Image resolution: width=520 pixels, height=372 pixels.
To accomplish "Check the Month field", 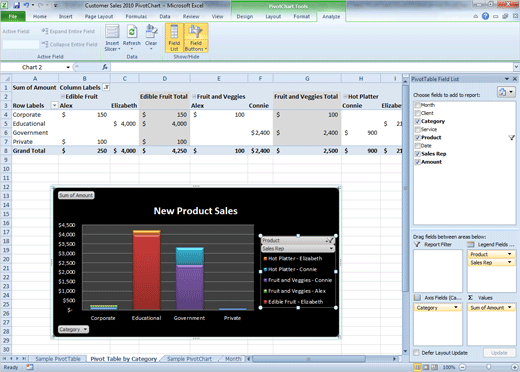I will [x=417, y=105].
